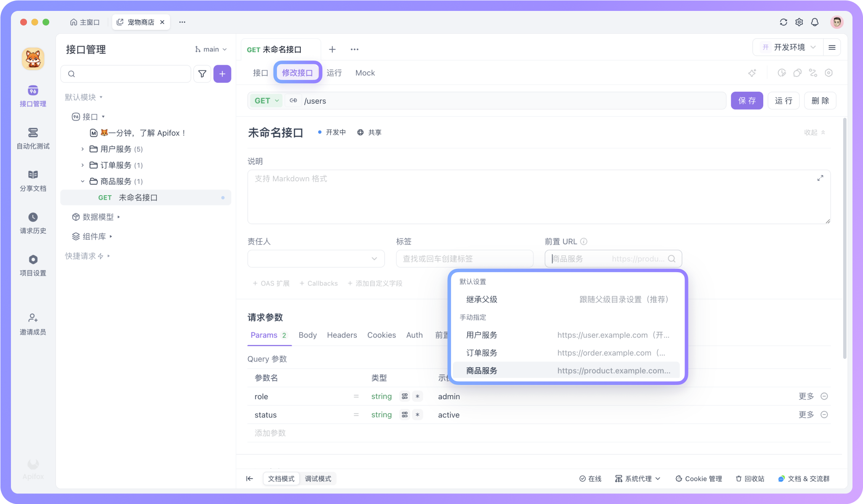Click the 前置 URL info icon
Screen dimensions: 863x504
point(584,241)
